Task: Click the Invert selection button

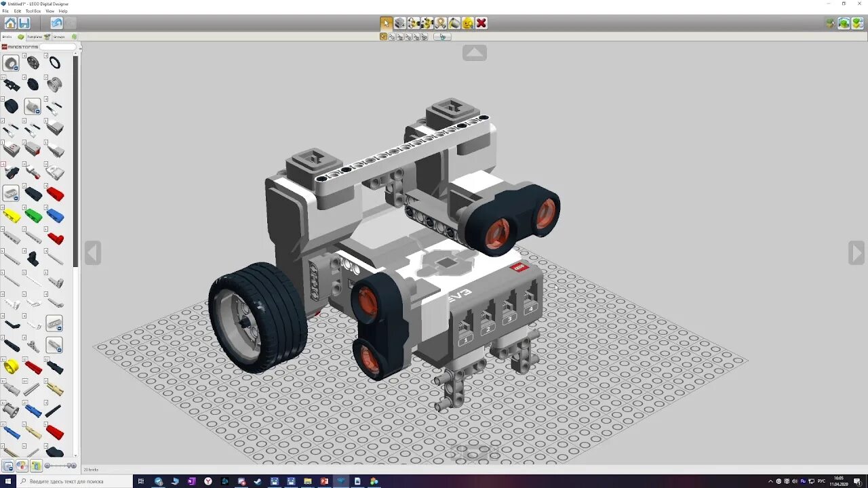Action: click(x=442, y=37)
